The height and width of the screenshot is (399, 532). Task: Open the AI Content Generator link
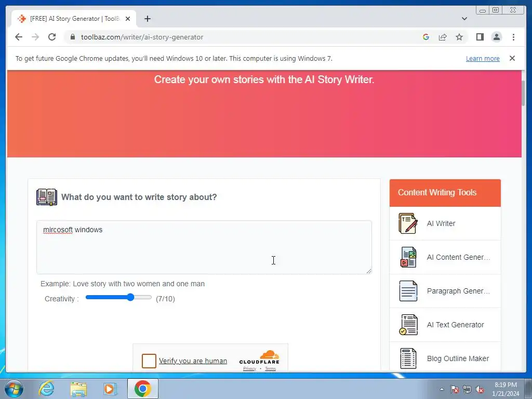pos(458,257)
